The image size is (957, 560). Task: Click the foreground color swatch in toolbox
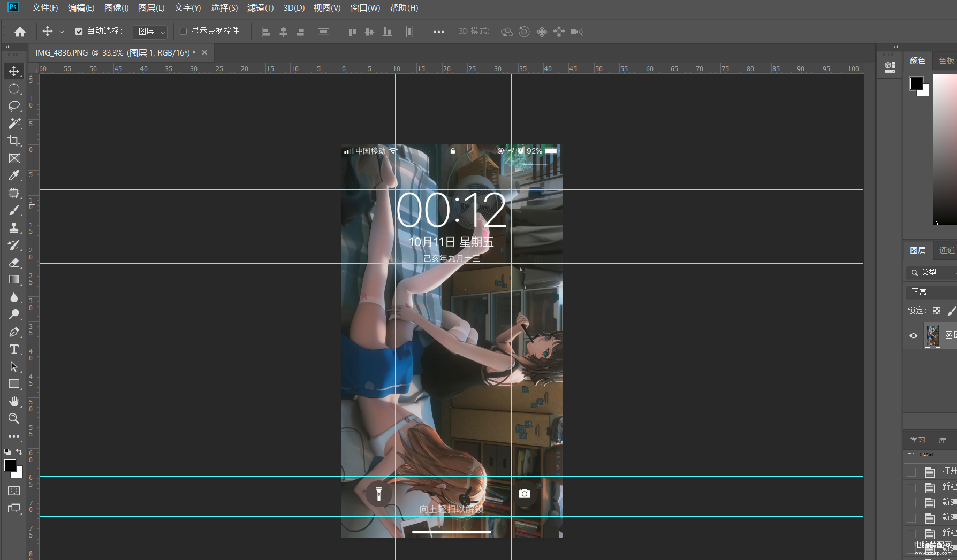(x=10, y=465)
